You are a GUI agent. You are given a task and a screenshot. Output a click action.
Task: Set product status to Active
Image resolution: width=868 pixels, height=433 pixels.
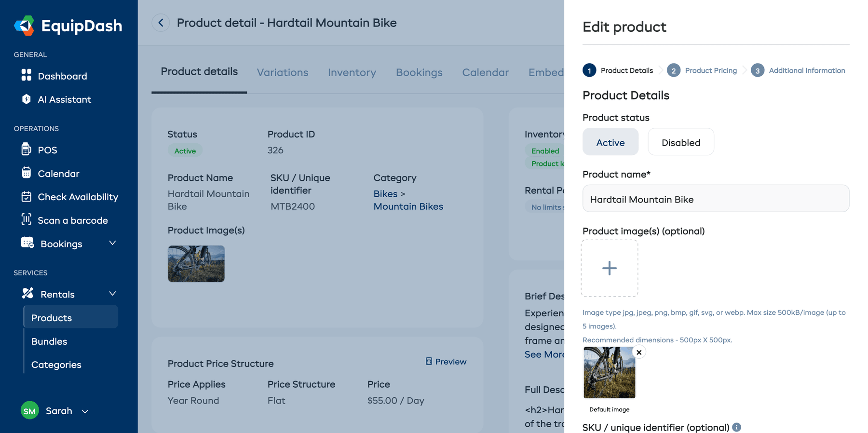610,142
